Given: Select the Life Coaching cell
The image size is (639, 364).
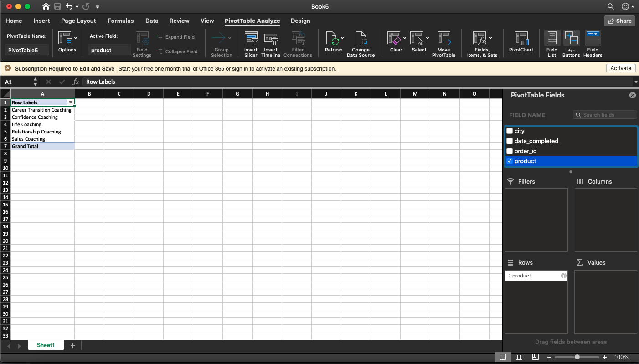Looking at the screenshot, I should click(42, 124).
